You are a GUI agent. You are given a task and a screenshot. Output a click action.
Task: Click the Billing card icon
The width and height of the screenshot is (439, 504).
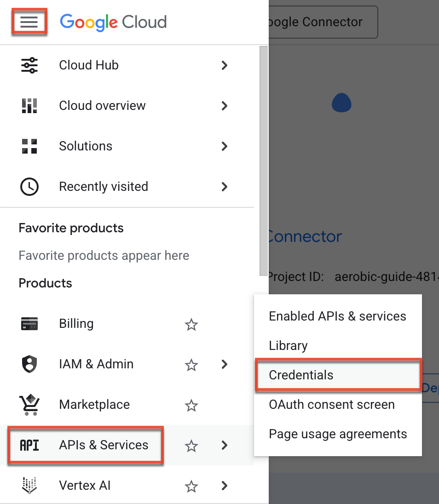pos(29,324)
